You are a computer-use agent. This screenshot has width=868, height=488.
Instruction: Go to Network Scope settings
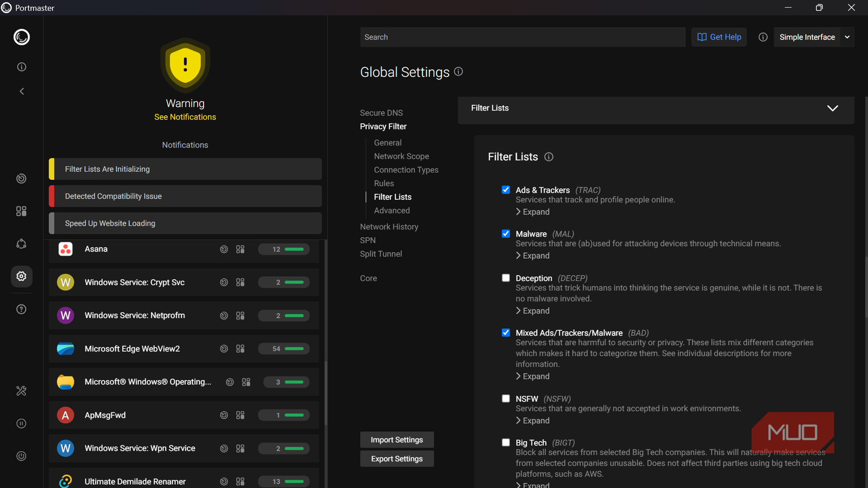tap(401, 156)
